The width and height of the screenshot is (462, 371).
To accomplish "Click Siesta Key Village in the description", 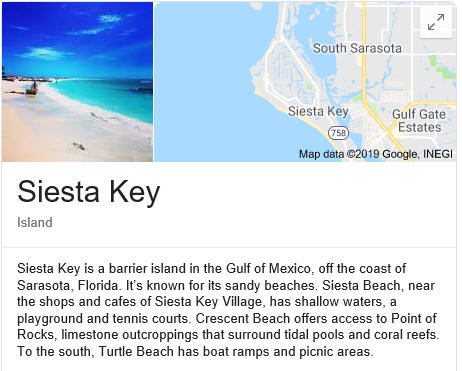I will click(209, 302).
